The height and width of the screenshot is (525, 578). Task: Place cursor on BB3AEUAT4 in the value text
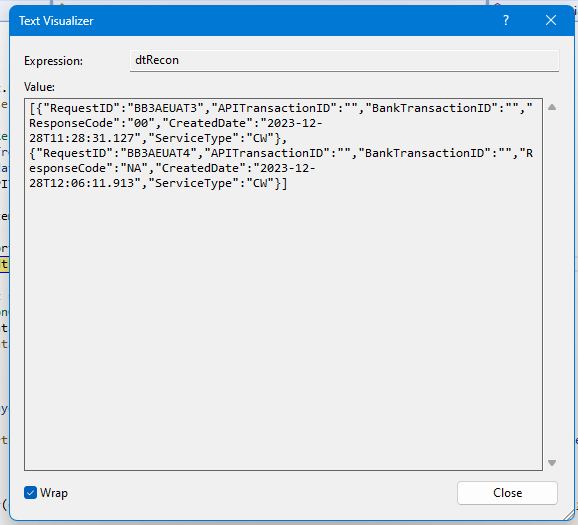[159, 153]
